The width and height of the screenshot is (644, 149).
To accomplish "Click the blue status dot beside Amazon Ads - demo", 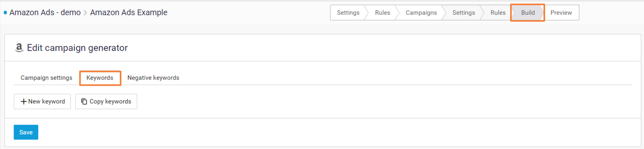I will pos(5,12).
